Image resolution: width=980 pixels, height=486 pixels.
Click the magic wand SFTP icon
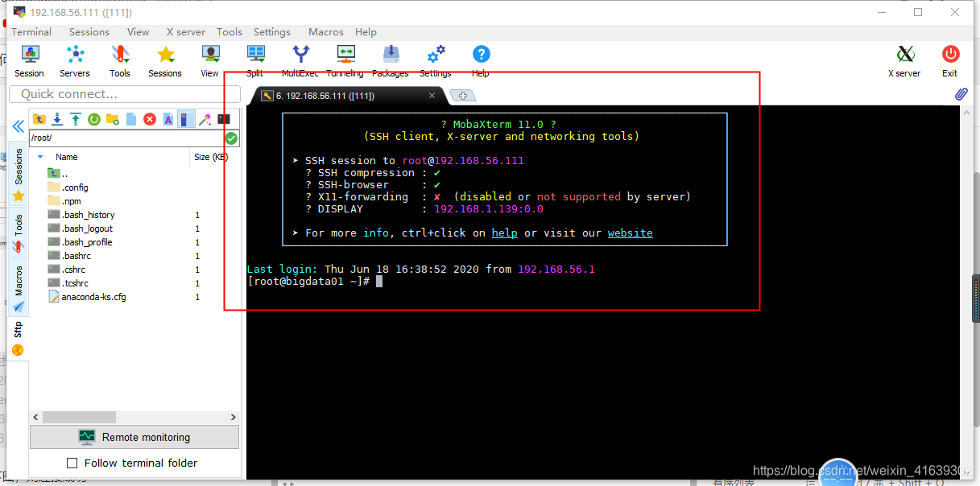pos(205,119)
